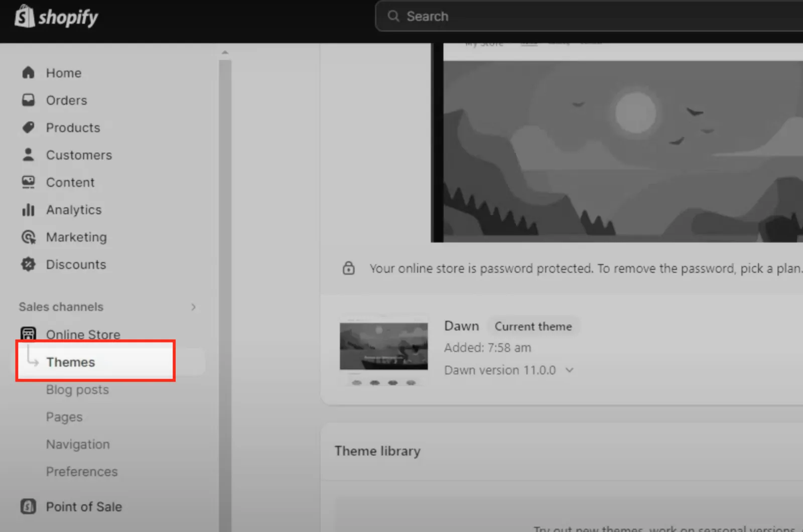Viewport: 803px width, 532px height.
Task: Click the Analytics bar chart icon
Action: coord(28,209)
